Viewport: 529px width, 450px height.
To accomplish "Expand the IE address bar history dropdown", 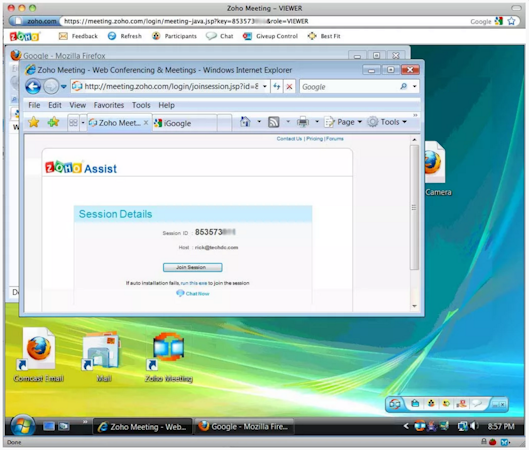I will tap(265, 87).
